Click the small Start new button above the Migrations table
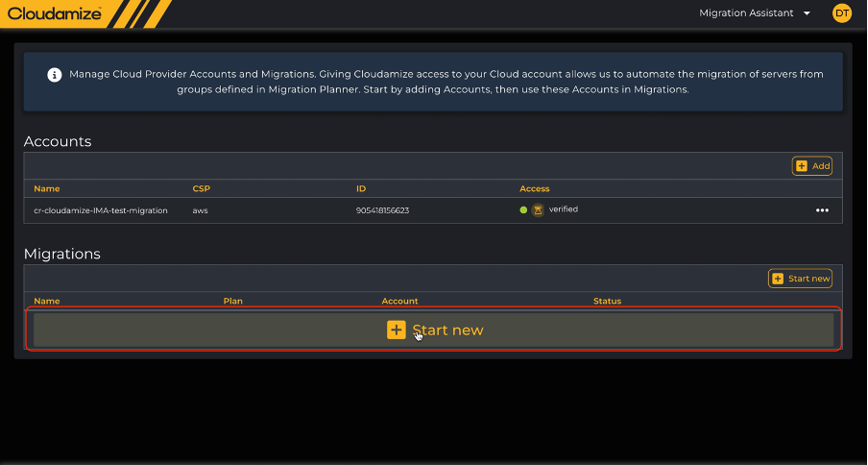Image resolution: width=868 pixels, height=465 pixels. coord(800,279)
